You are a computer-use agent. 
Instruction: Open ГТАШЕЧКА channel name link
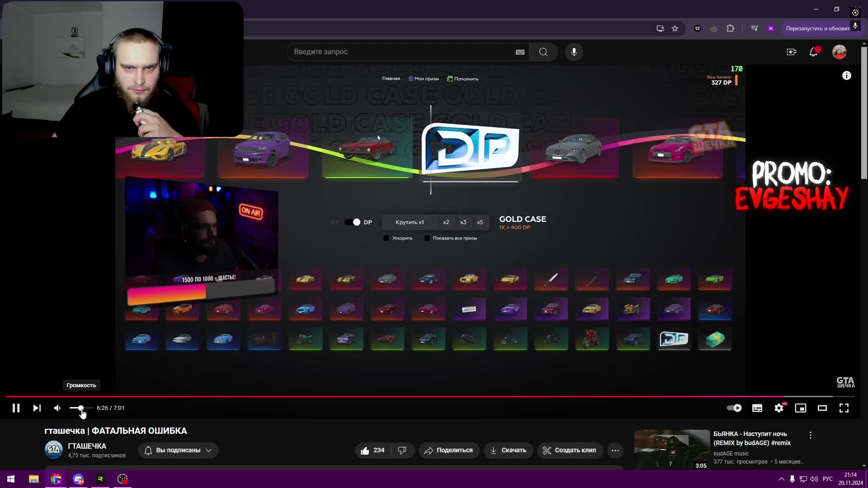[87, 446]
